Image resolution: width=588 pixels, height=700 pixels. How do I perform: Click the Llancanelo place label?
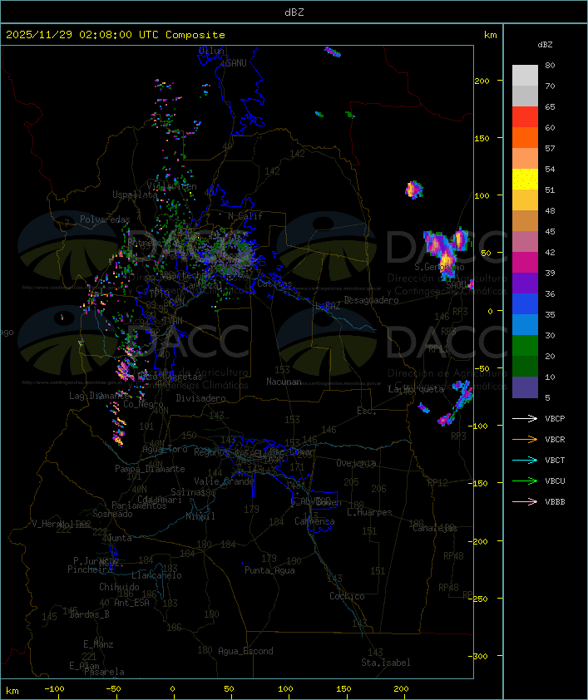click(156, 575)
